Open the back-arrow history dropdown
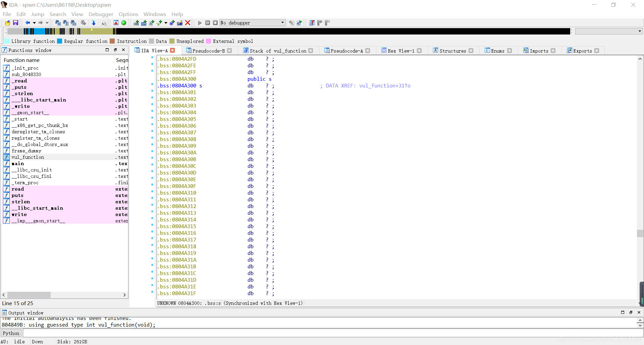Image resolution: width=644 pixels, height=345 pixels. [34, 23]
